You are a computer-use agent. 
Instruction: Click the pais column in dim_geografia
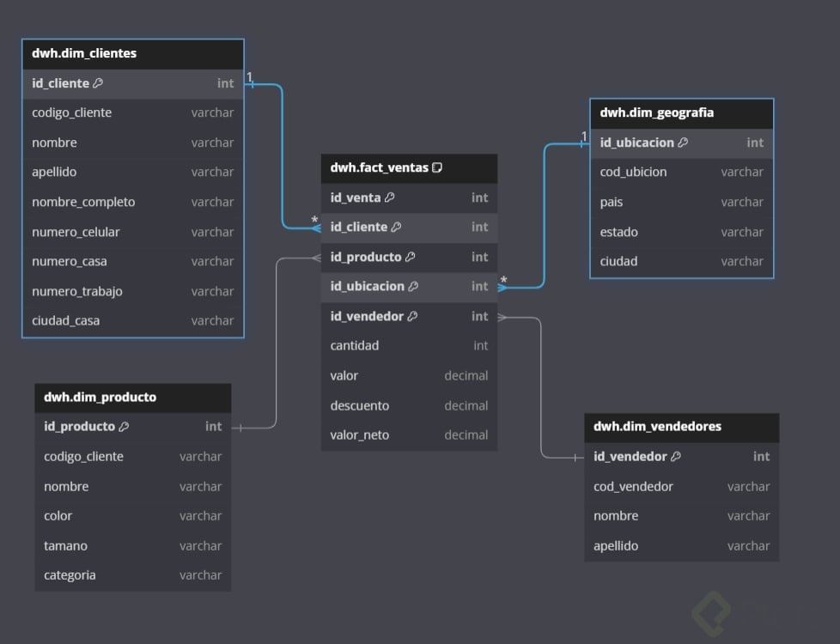[681, 202]
